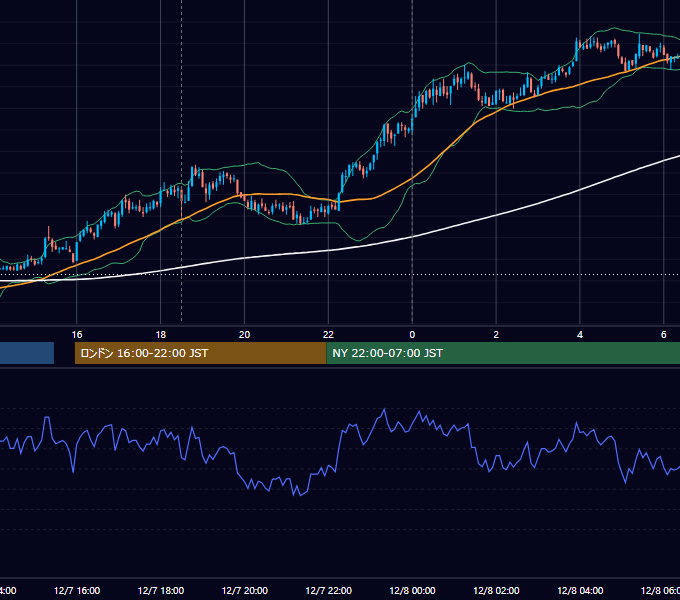
Task: Click the hour label 18 on upper axis
Action: coord(160,335)
